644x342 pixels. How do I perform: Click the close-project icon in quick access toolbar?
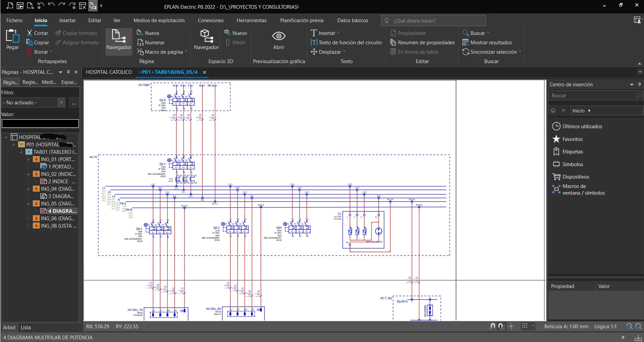click(x=83, y=6)
